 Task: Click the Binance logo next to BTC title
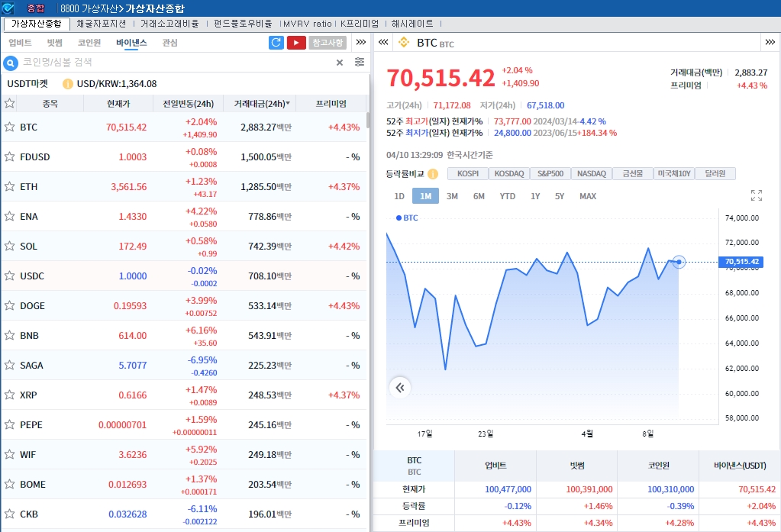point(403,43)
